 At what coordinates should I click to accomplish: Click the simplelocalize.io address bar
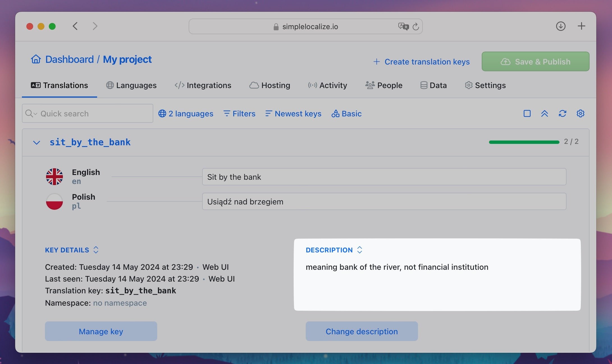306,26
